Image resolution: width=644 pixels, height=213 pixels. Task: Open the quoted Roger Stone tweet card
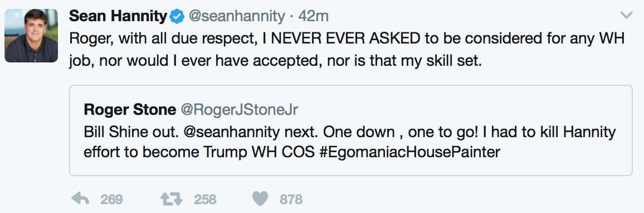[351, 130]
